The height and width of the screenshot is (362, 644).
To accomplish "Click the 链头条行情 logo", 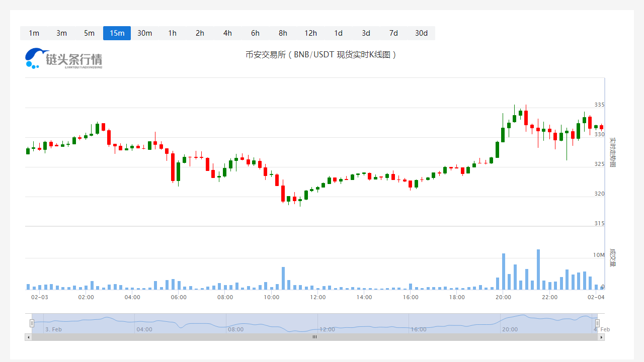I will point(63,59).
